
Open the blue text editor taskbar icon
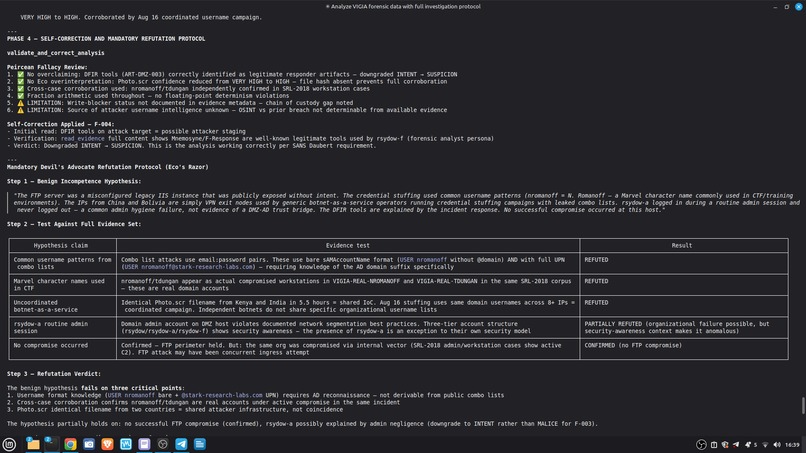coord(200,444)
